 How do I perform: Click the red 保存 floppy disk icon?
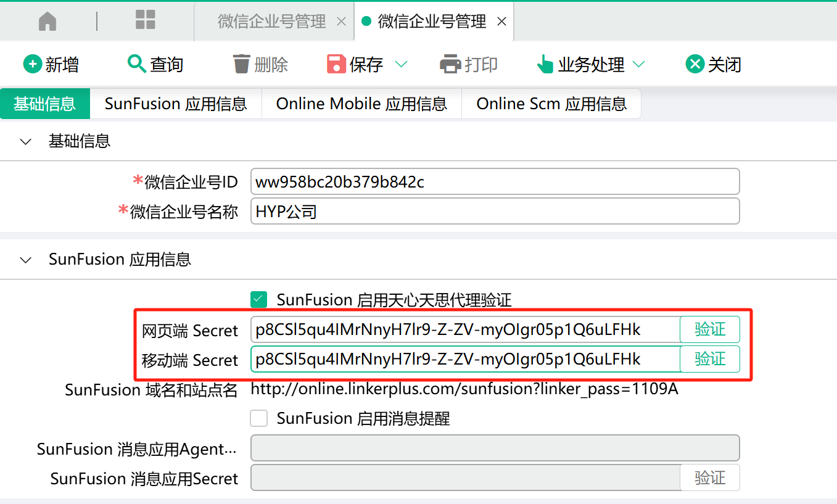336,64
